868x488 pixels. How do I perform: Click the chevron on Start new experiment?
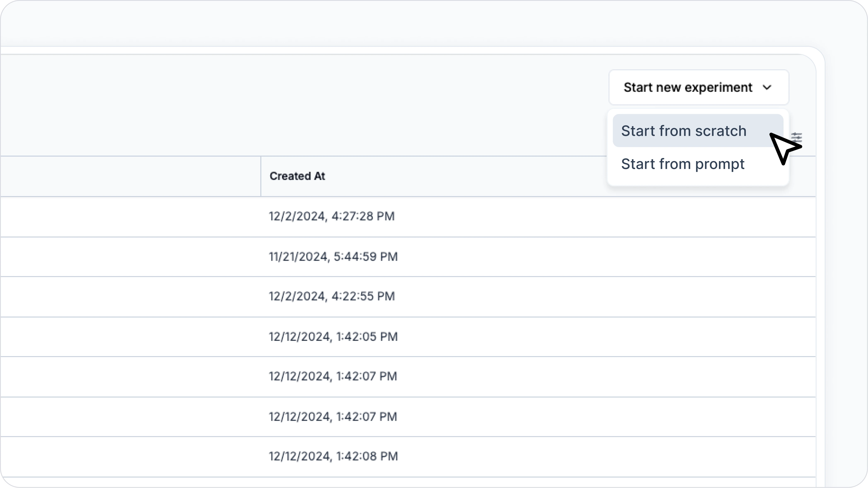[767, 88]
